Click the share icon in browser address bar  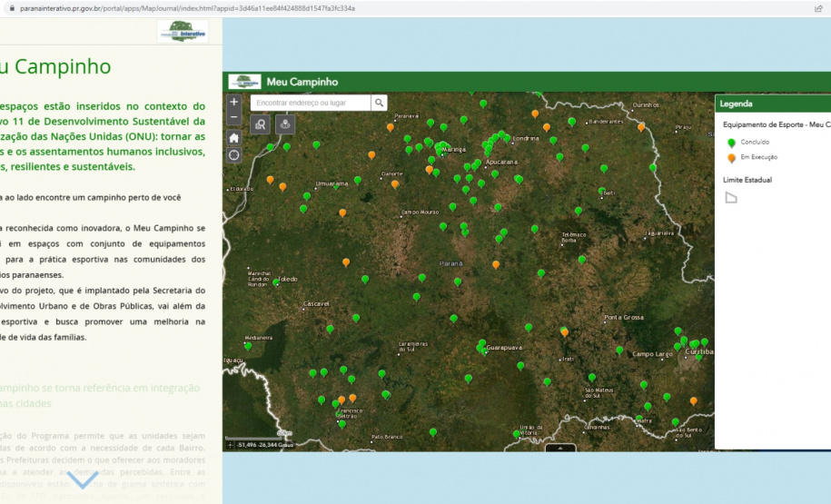818,8
